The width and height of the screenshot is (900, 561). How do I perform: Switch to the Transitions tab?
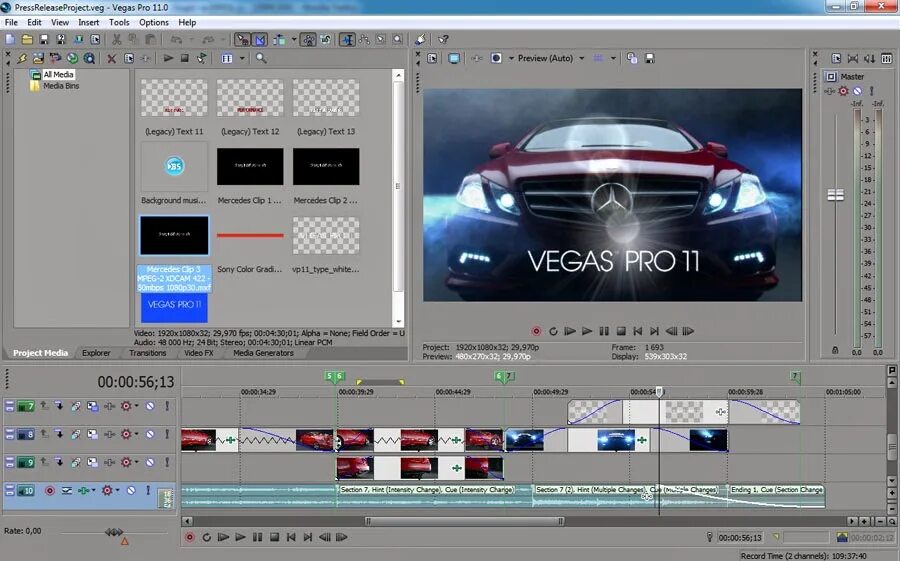click(148, 353)
